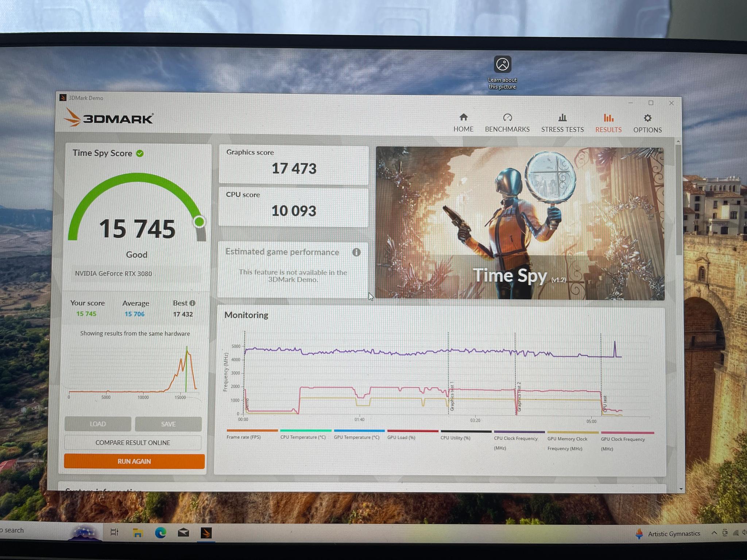Click the 3DMark Demo title bar icon
747x560 pixels.
pos(63,98)
